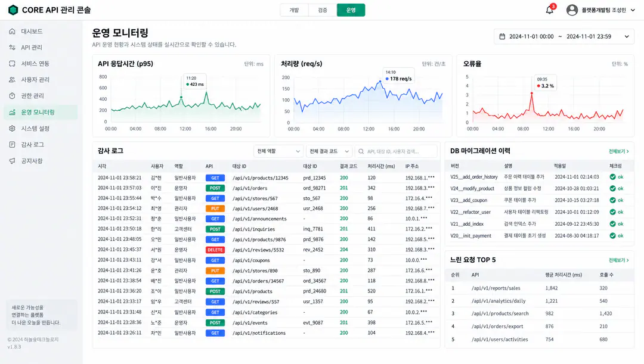
Task: Click the 공지사항 megaphone icon
Action: (x=13, y=161)
